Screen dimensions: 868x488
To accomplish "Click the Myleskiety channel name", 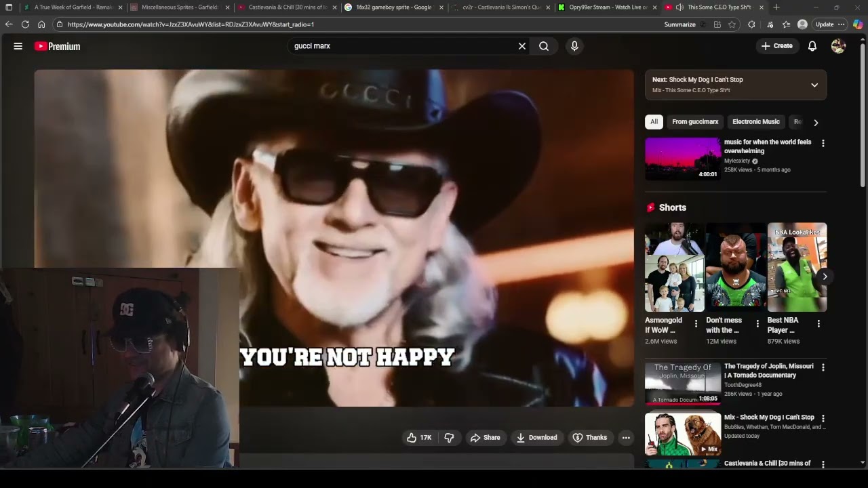I will [x=737, y=161].
